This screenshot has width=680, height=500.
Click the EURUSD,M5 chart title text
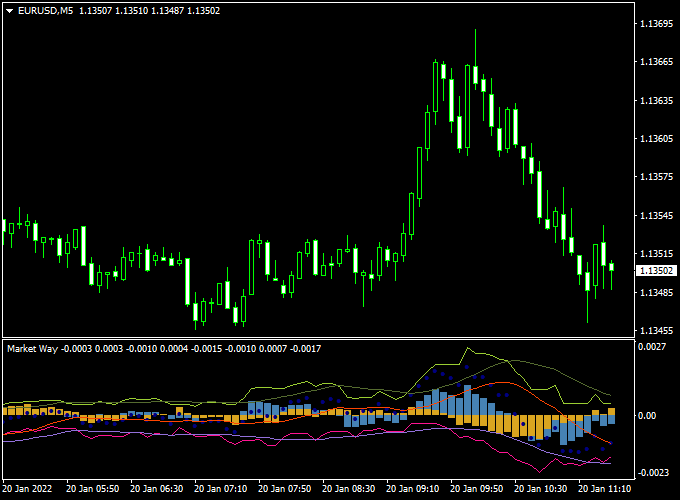tap(46, 11)
